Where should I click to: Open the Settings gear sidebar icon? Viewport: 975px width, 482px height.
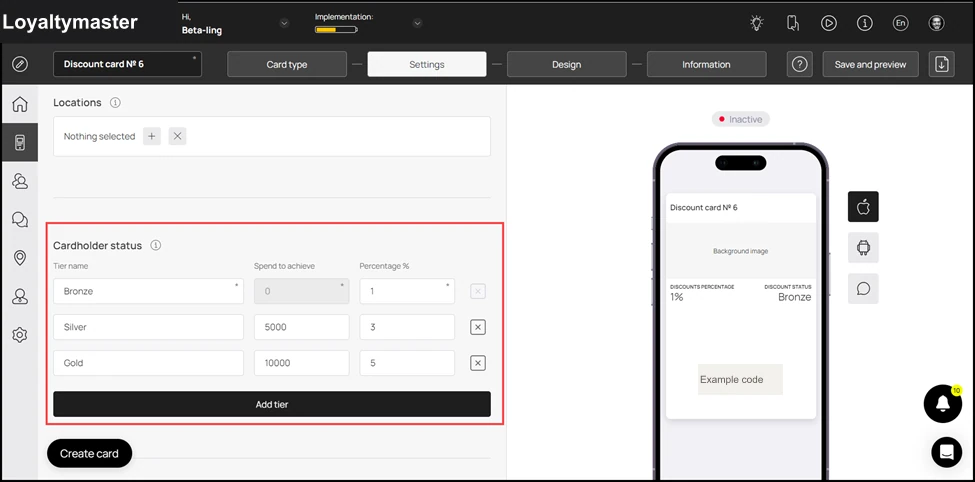[x=20, y=335]
